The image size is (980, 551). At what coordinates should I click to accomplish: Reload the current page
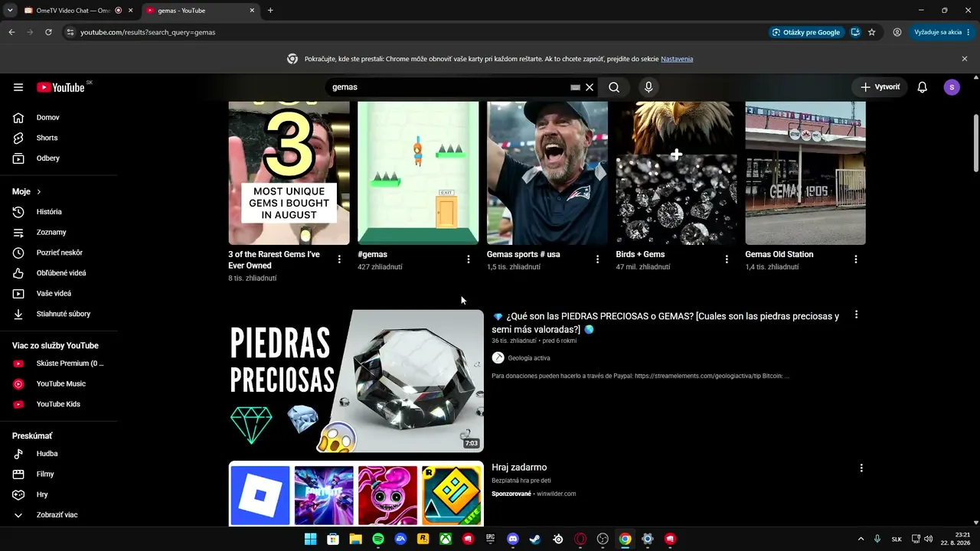pyautogui.click(x=48, y=32)
